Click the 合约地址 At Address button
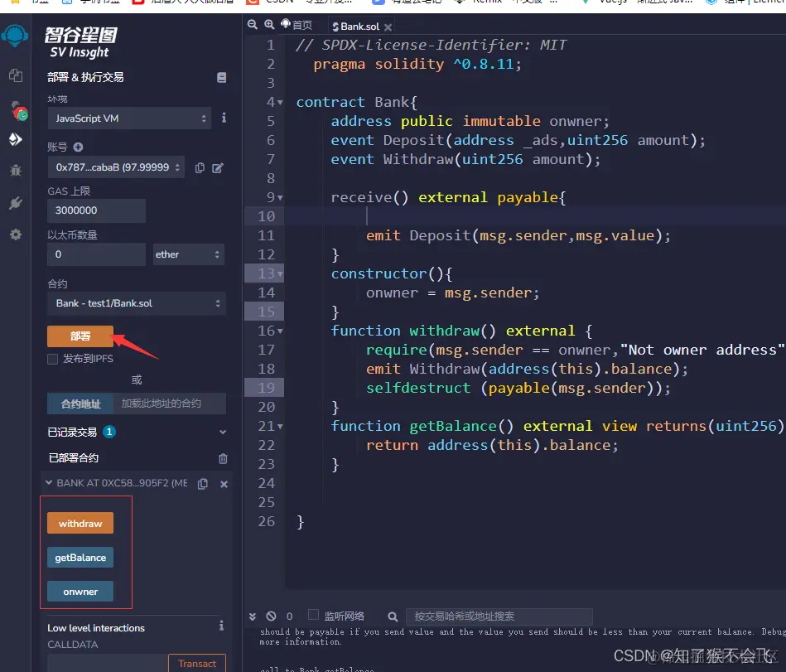 (80, 404)
